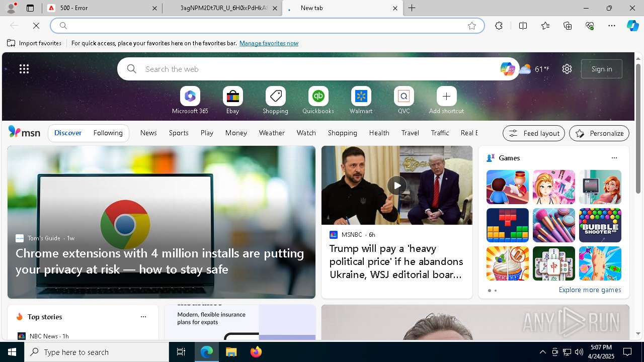This screenshot has width=644, height=362.
Task: Open the block puzzle game thumbnail
Action: click(508, 225)
